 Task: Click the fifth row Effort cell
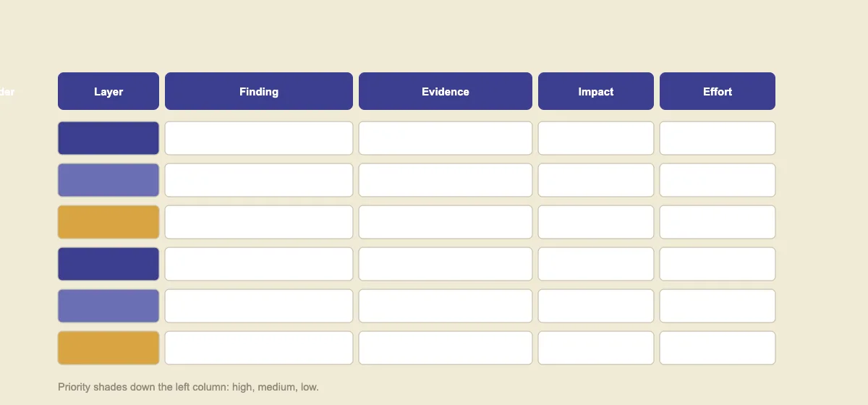click(718, 306)
